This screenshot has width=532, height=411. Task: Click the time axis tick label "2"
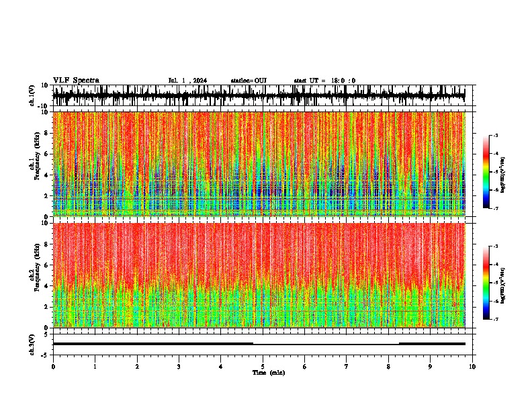point(137,367)
